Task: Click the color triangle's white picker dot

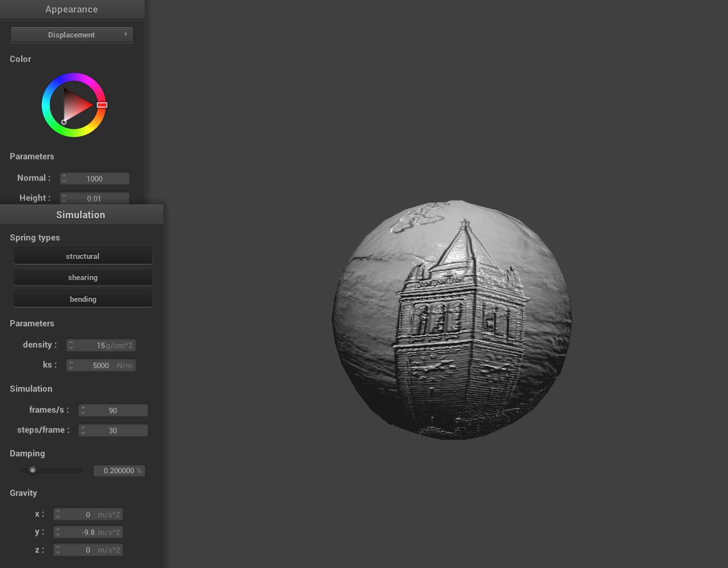Action: pyautogui.click(x=64, y=122)
